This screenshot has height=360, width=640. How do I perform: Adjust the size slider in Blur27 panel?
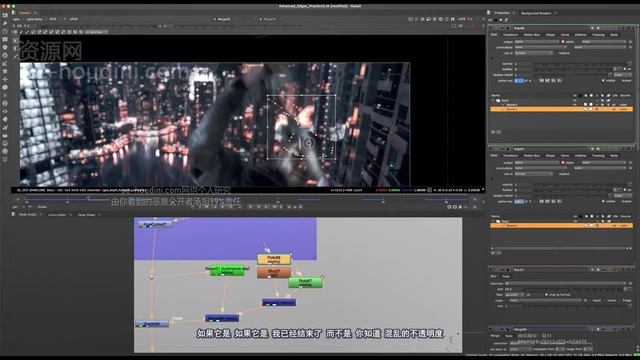(573, 289)
